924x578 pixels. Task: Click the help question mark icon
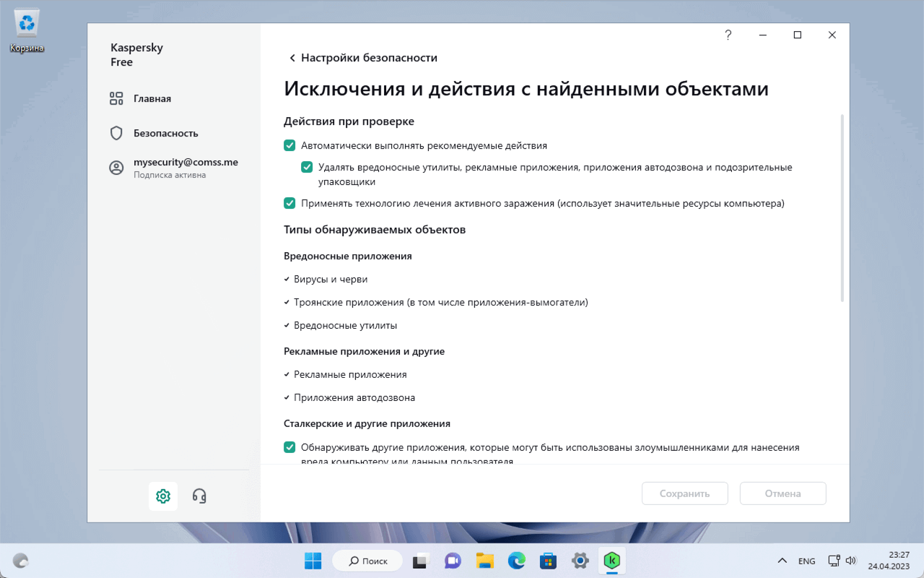coord(728,35)
